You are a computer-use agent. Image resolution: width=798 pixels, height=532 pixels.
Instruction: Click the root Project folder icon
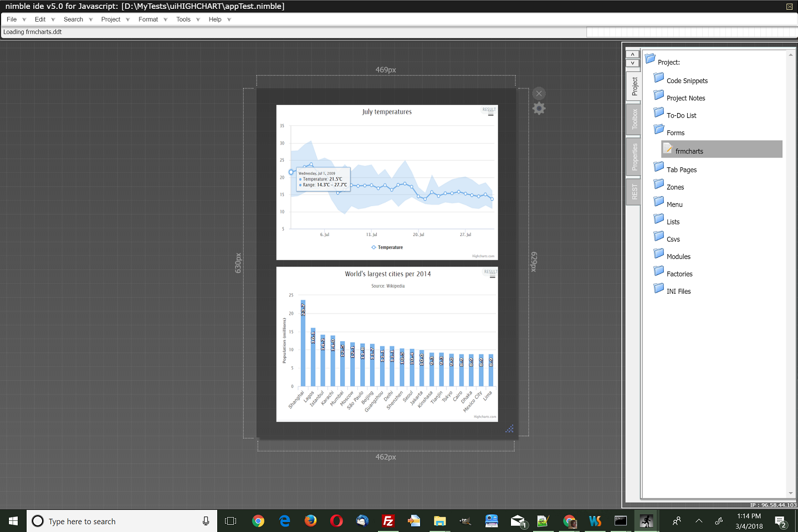(651, 59)
